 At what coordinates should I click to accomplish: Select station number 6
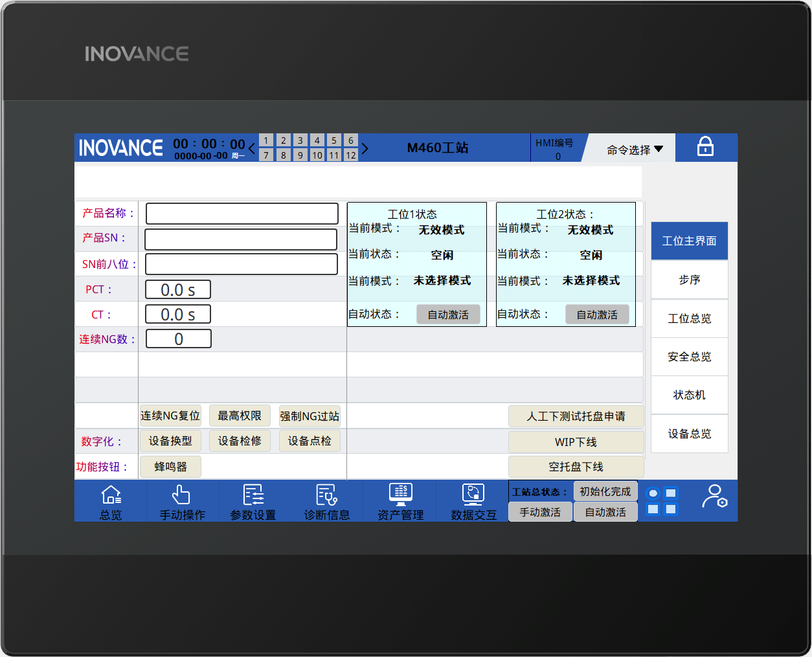click(x=350, y=140)
